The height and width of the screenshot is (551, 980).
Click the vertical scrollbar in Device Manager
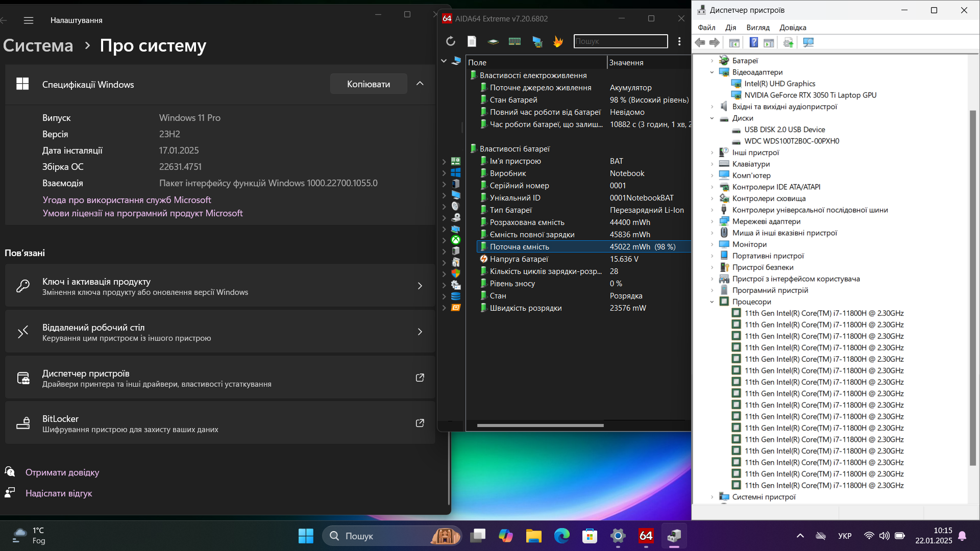(972, 288)
